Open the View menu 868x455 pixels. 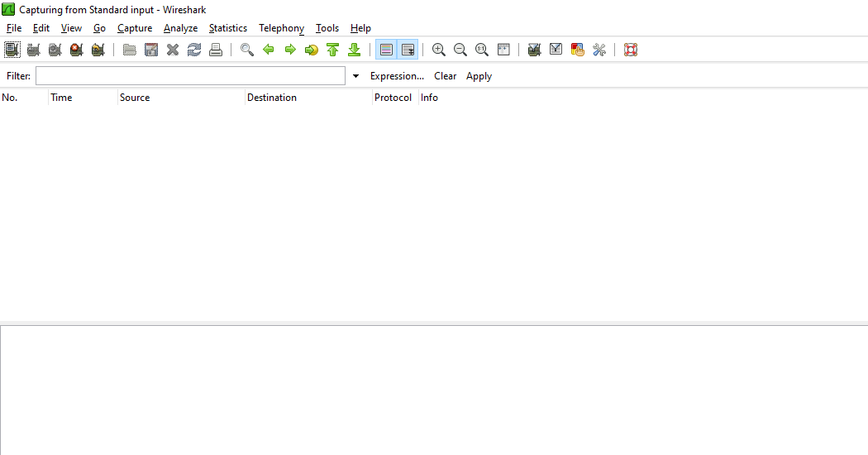coord(71,28)
